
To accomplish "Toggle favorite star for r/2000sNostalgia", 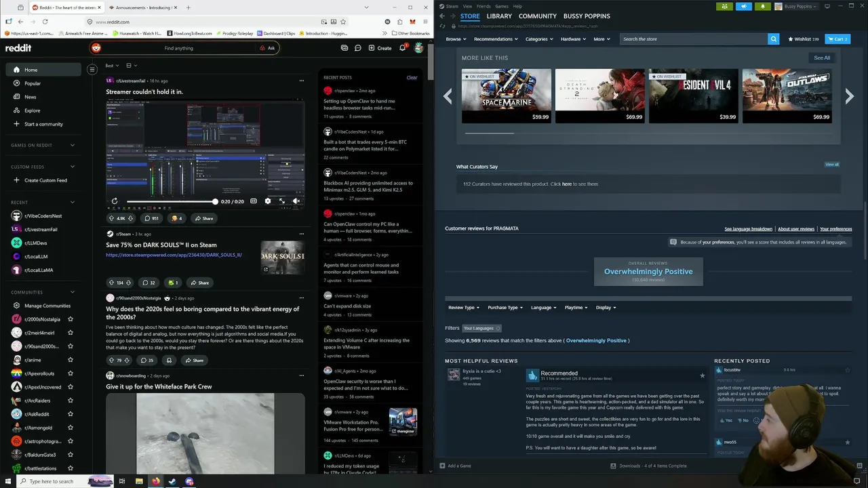I will [71, 319].
